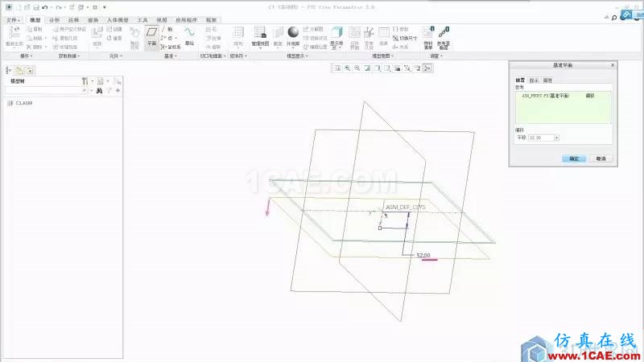Open the Applications ribbon tab
This screenshot has height=362, width=644.
[x=187, y=20]
